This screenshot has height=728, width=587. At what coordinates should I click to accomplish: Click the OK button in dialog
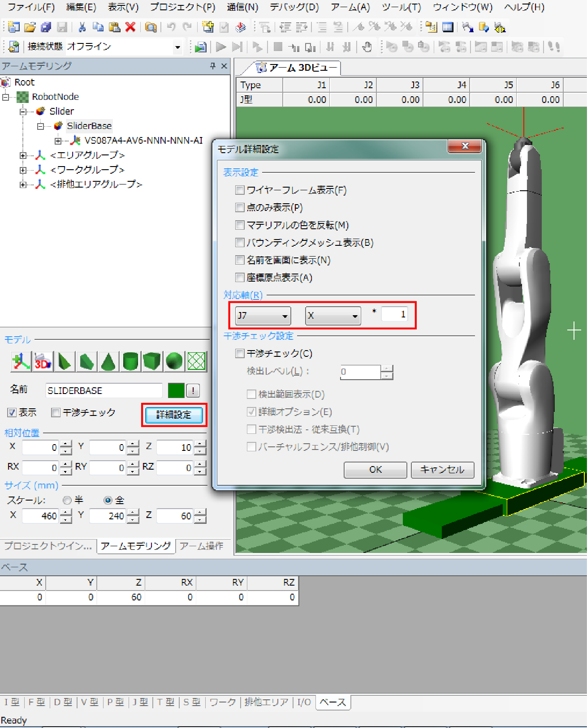coord(375,470)
